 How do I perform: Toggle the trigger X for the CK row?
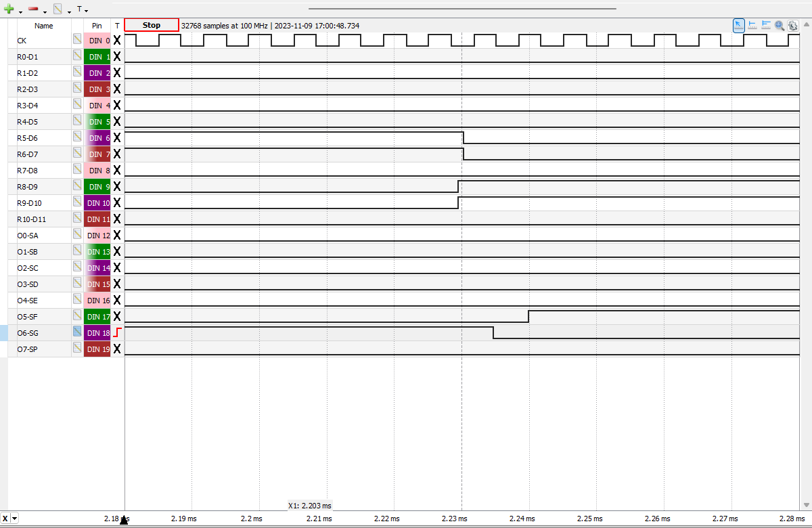117,40
